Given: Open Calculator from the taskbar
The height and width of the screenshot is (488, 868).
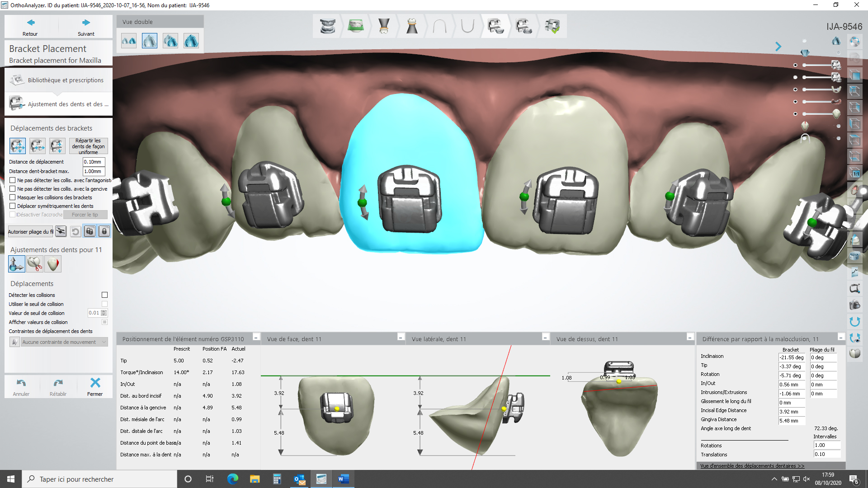Looking at the screenshot, I should coord(277,479).
